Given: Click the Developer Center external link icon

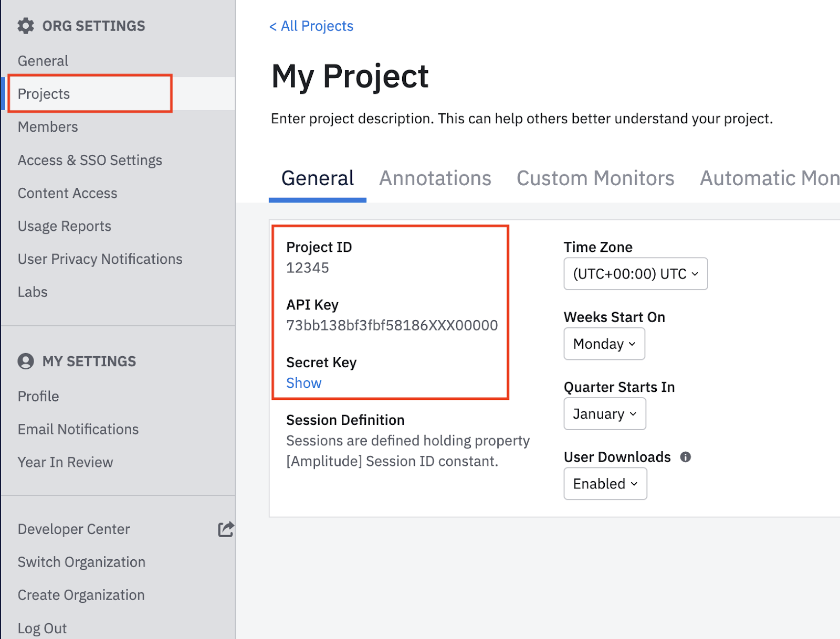Looking at the screenshot, I should coord(226,529).
